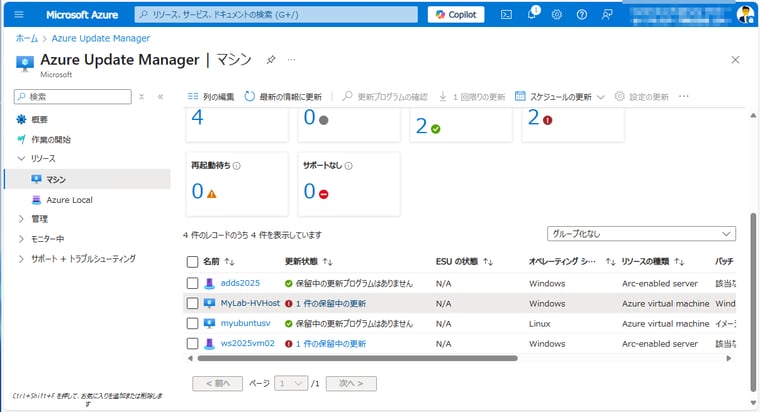Open Azure Update Manager breadcrumb
This screenshot has height=412, width=760.
tap(101, 38)
